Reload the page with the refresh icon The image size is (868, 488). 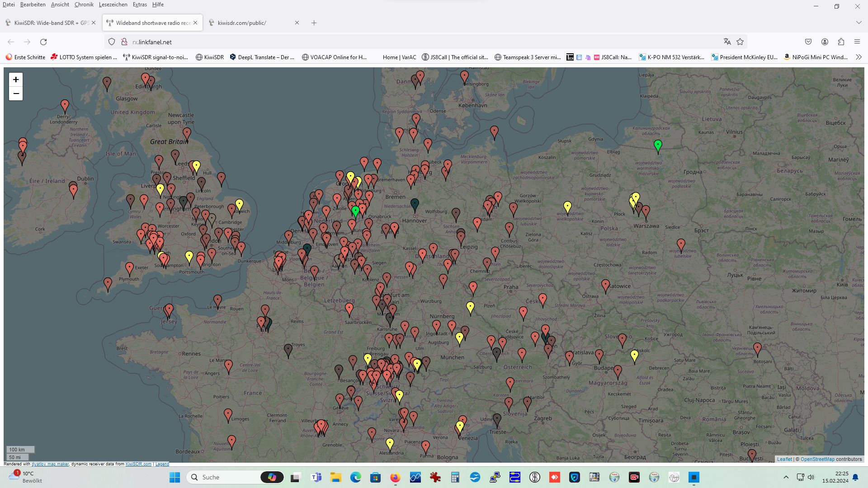[x=43, y=42]
